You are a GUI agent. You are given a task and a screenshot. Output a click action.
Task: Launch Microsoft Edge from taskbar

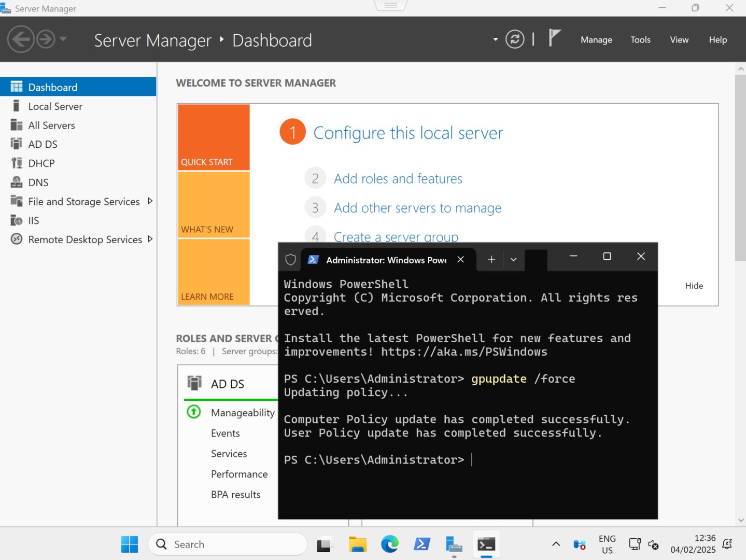click(x=390, y=544)
